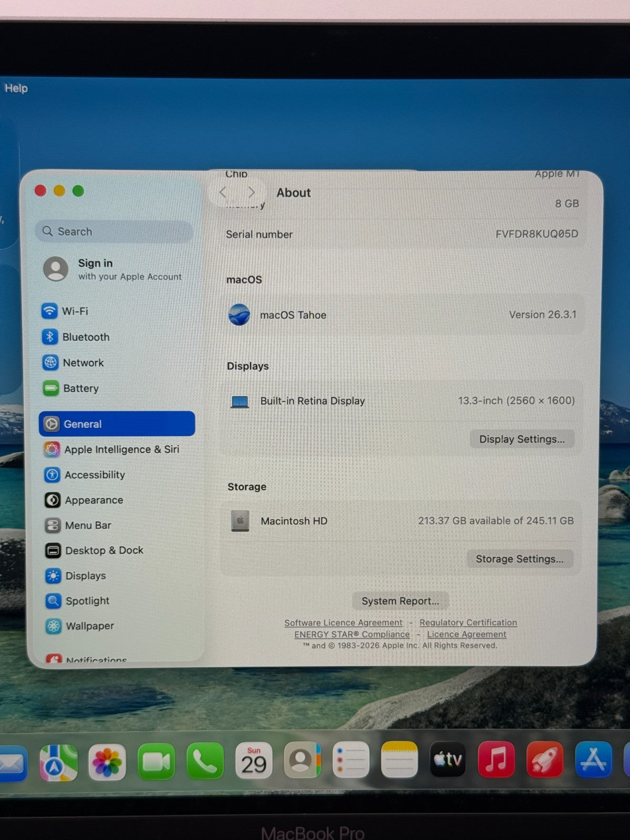Click the Display Settings… button

(522, 439)
